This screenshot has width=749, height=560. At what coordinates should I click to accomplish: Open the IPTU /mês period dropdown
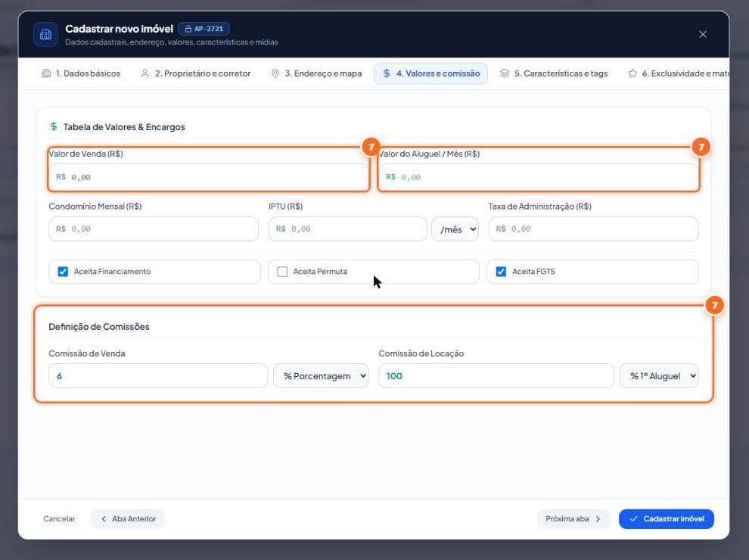tap(455, 229)
